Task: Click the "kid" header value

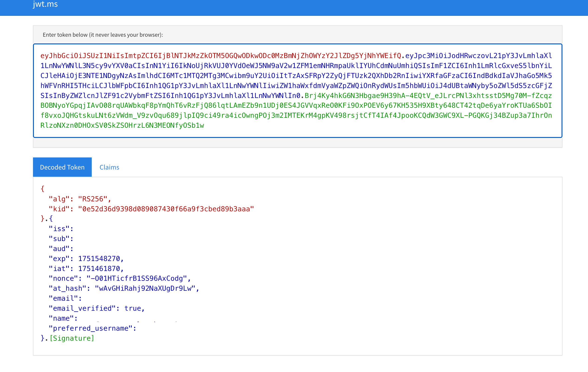Action: 166,209
